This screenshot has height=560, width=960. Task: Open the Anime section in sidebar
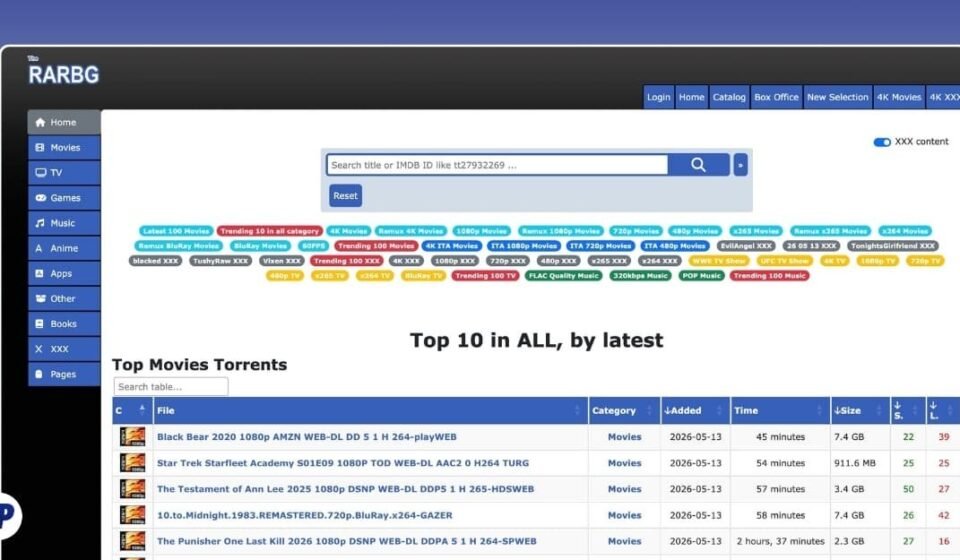tap(64, 248)
